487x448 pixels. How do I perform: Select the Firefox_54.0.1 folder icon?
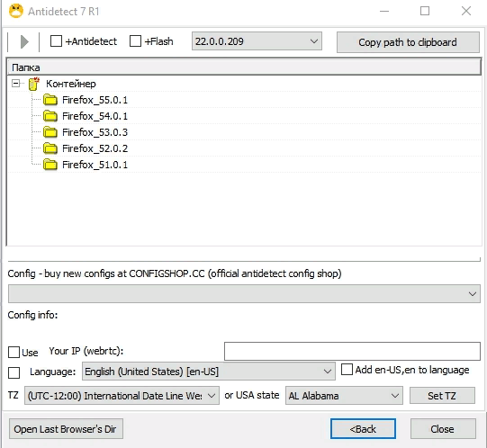point(50,116)
